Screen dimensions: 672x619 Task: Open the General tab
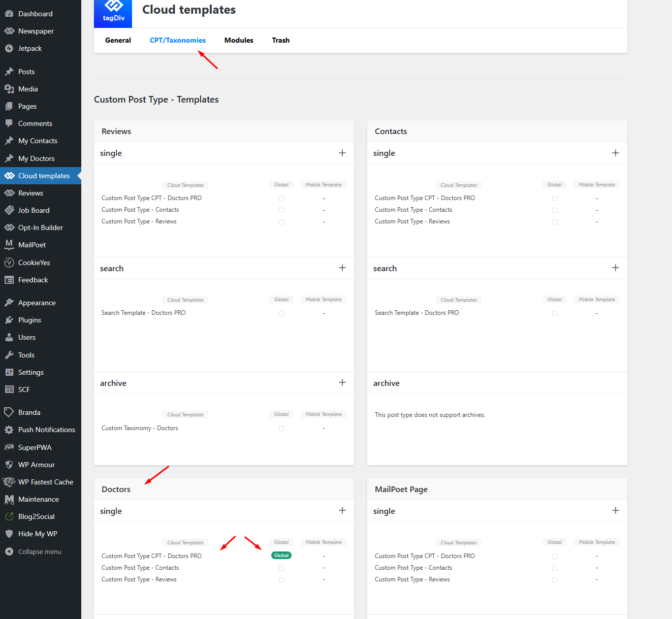tap(118, 40)
